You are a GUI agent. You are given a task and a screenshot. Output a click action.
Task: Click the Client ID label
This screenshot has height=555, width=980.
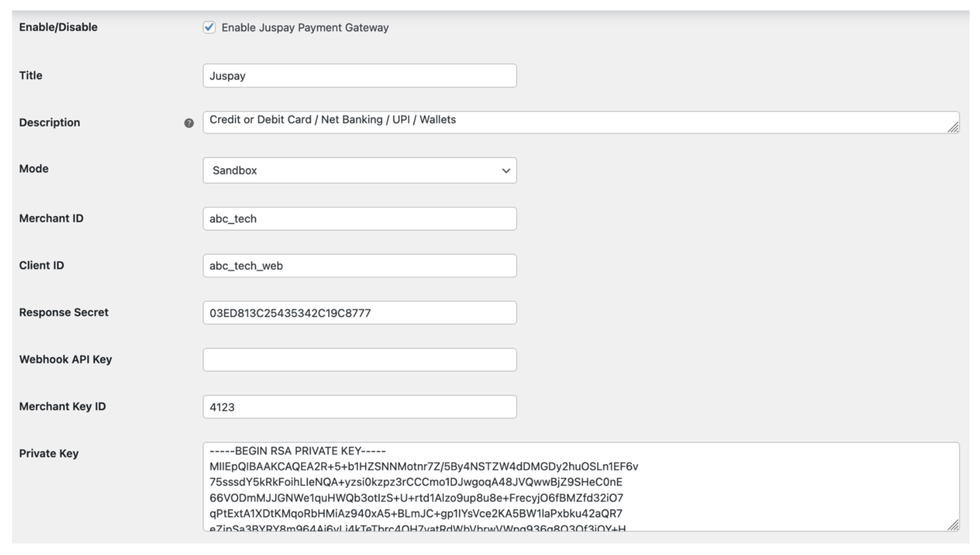click(x=42, y=265)
